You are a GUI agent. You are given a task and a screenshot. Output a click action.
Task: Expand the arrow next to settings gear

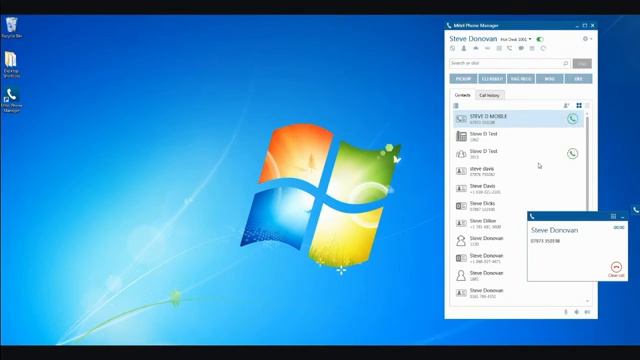tap(591, 39)
